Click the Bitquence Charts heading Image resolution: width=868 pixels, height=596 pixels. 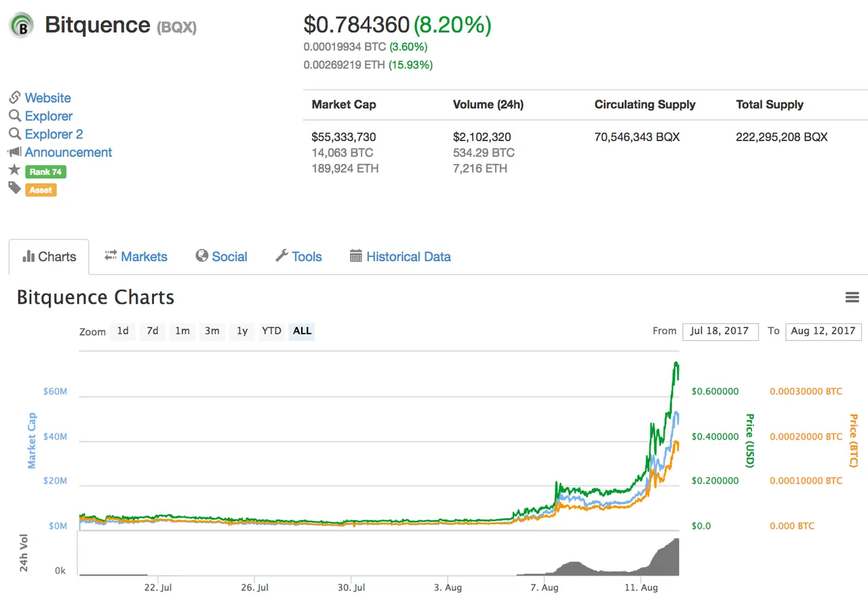click(x=96, y=298)
